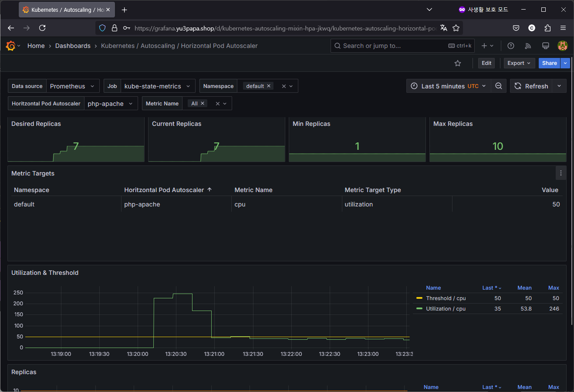The height and width of the screenshot is (392, 574).
Task: Click the Horizontal Pod Autoscaler breadcrumb title
Action: click(x=179, y=46)
